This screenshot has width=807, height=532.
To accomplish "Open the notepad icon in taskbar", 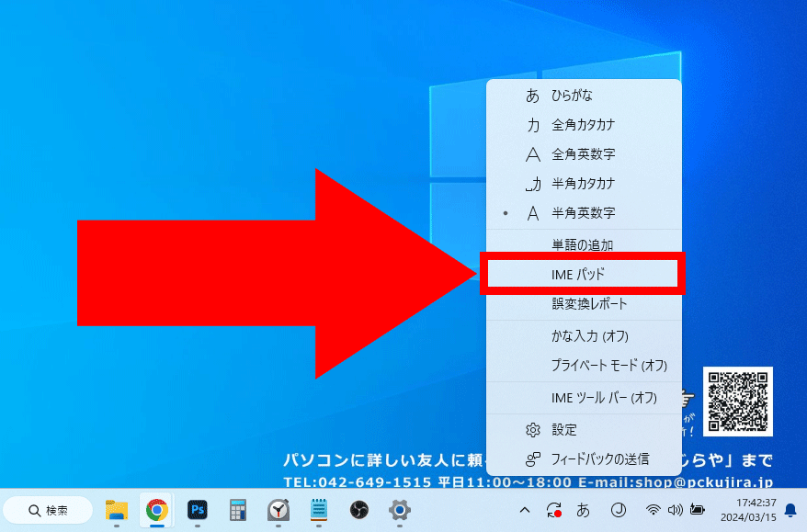I will tap(319, 510).
